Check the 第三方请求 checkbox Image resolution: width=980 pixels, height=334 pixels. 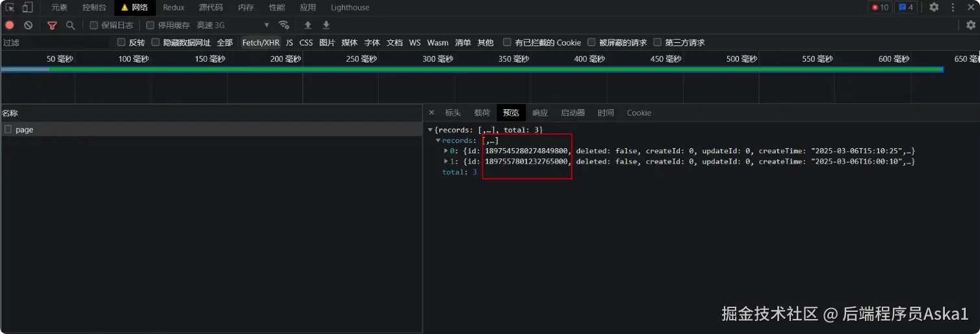coord(658,42)
